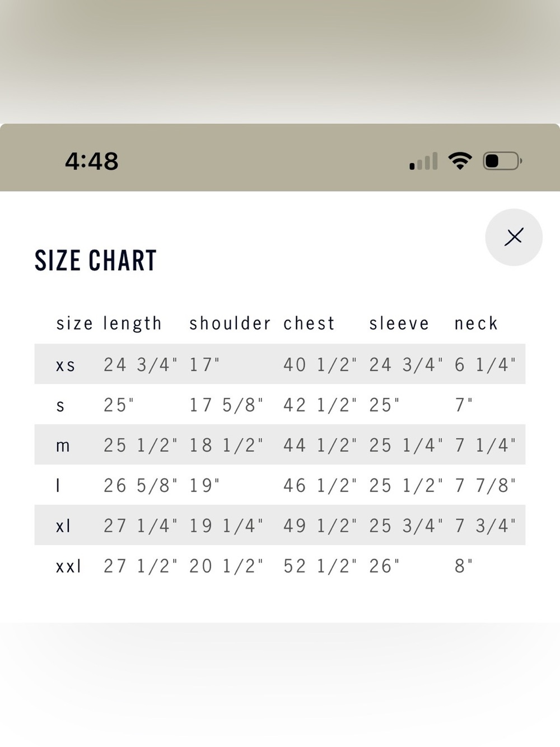
Task: Select the shoulder column header
Action: 230,323
